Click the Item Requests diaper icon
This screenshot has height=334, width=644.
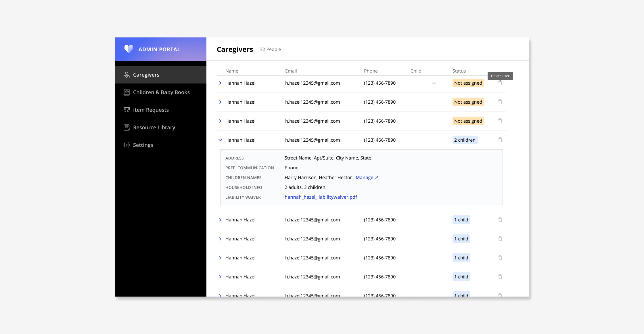126,110
